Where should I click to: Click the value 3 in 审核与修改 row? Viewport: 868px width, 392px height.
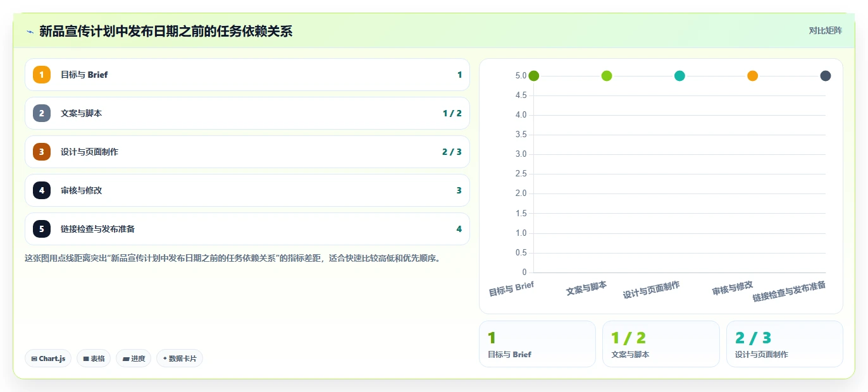[x=459, y=190]
